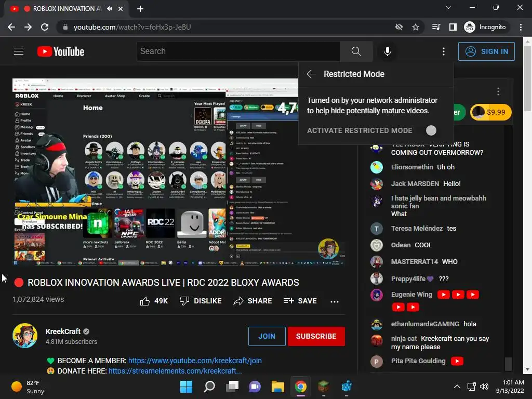Go back from Restricted Mode panel

point(311,74)
